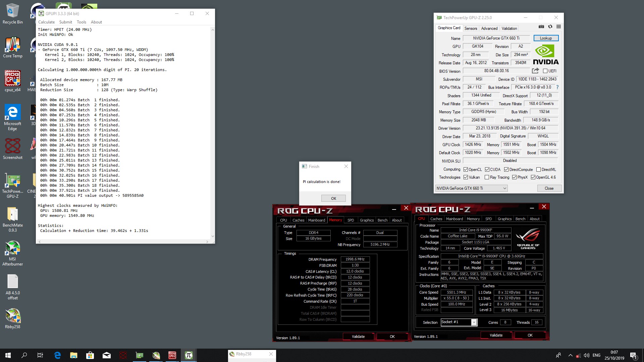Click the GPUPI horizontal scrollbar
This screenshot has height=362, width=644.
123,241
